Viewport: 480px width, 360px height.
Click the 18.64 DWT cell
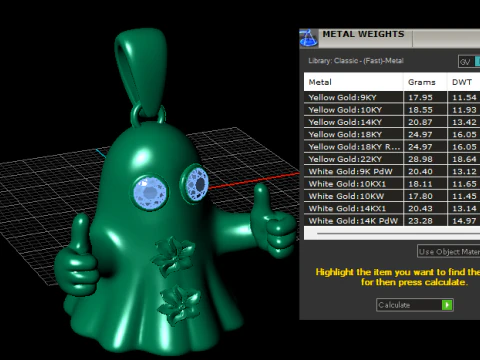point(464,159)
